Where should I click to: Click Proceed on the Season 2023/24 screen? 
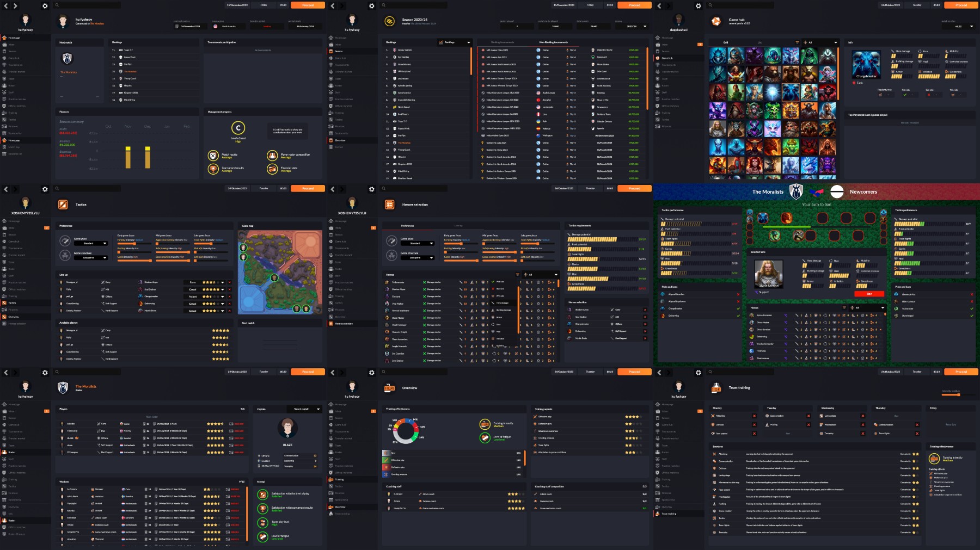pyautogui.click(x=634, y=5)
